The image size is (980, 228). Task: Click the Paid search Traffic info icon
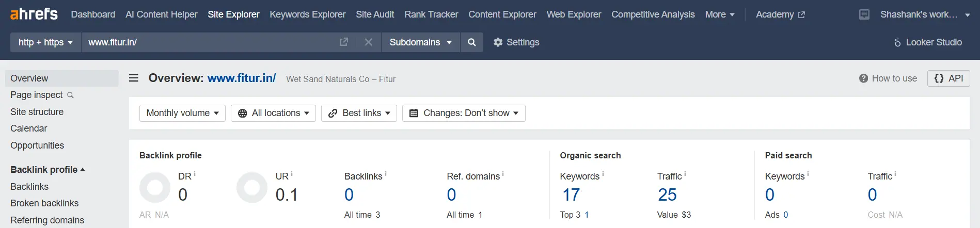[895, 174]
